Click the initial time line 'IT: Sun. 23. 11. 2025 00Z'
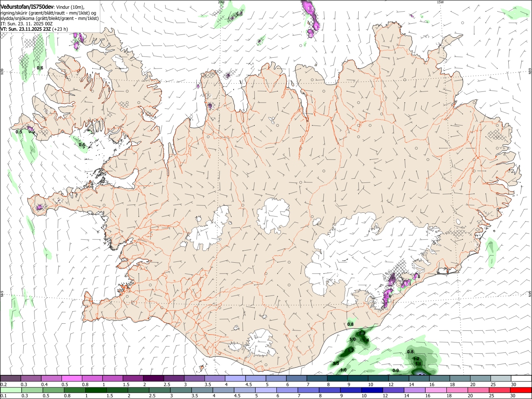 coord(27,24)
